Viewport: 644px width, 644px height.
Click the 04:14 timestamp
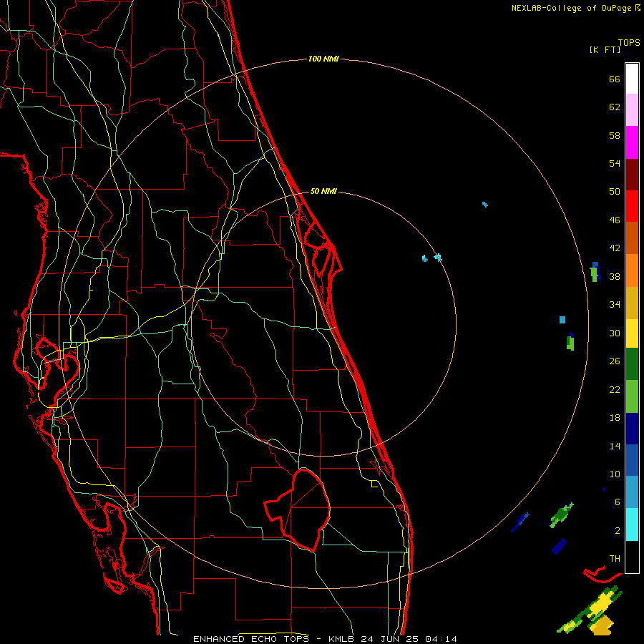[441, 639]
